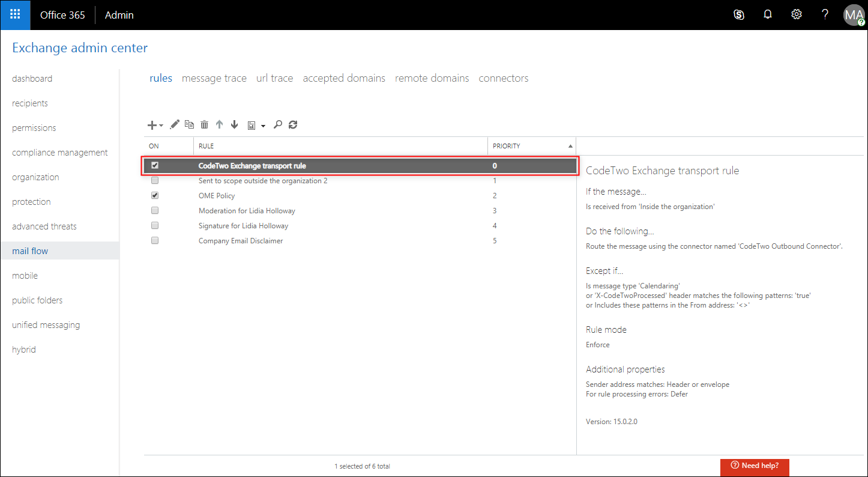
Task: Move the selected rule down in priority
Action: point(234,124)
